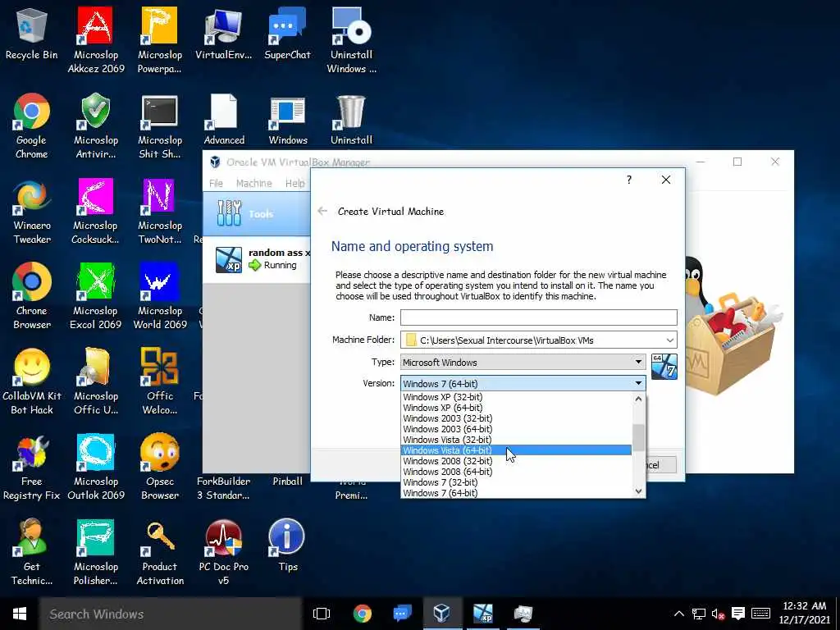The image size is (840, 630).
Task: Switch to Chrome in the taskbar
Action: 362,614
